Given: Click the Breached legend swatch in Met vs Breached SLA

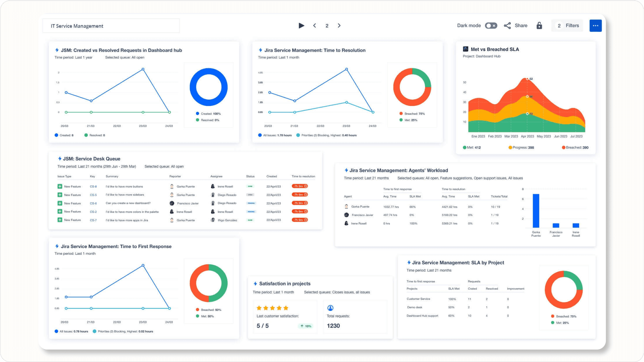Looking at the screenshot, I should pos(563,147).
